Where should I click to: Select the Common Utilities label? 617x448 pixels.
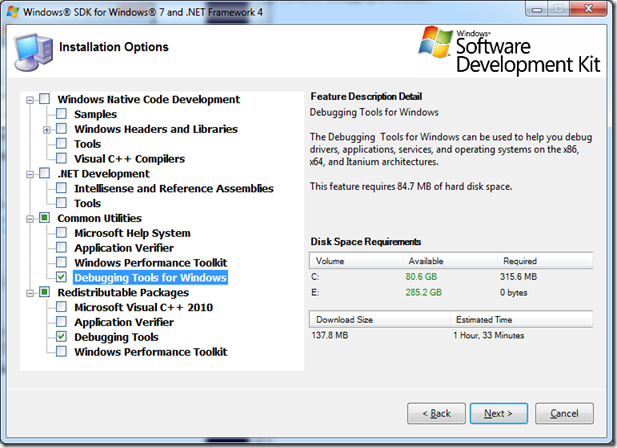100,218
